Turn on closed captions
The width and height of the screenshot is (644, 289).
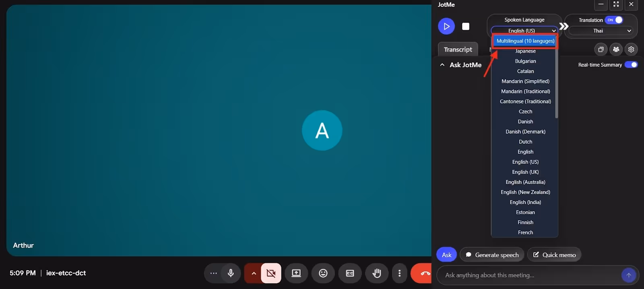(x=350, y=273)
